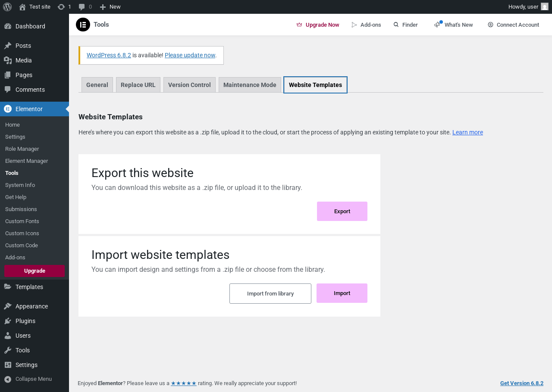Click the Connect Account label
Image resolution: width=552 pixels, height=392 pixels.
[x=518, y=25]
